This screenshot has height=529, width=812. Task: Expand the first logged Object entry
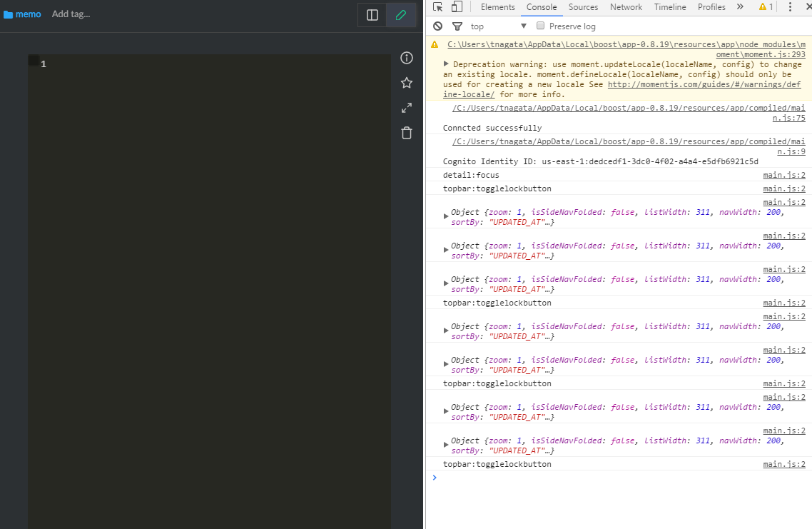pos(446,216)
